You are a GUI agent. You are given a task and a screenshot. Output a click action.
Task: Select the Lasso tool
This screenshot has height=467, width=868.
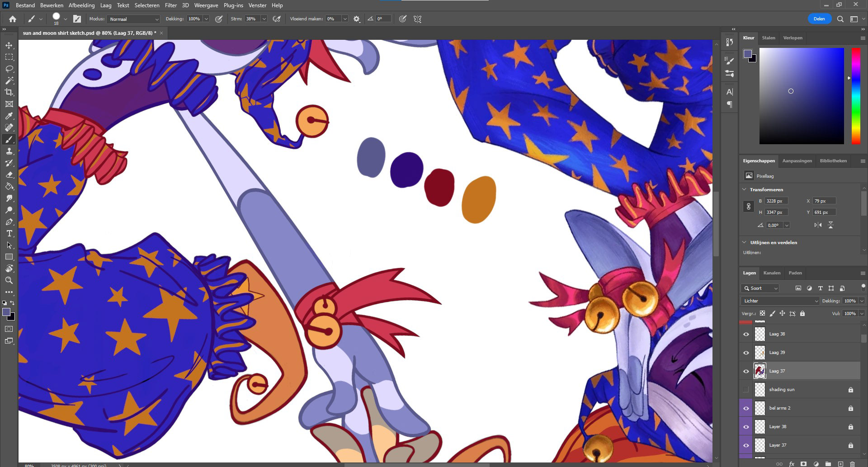point(9,69)
